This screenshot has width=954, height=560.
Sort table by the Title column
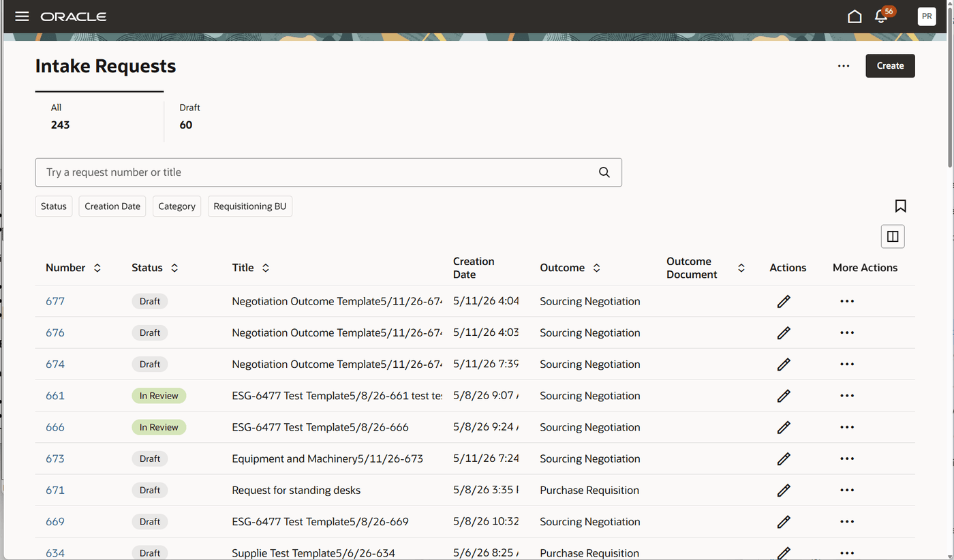point(266,268)
